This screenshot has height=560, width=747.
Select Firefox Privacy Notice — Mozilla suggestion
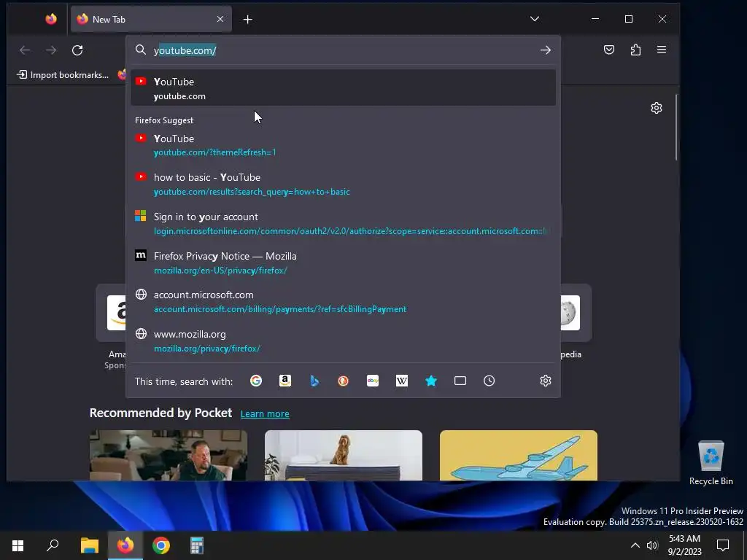[343, 262]
